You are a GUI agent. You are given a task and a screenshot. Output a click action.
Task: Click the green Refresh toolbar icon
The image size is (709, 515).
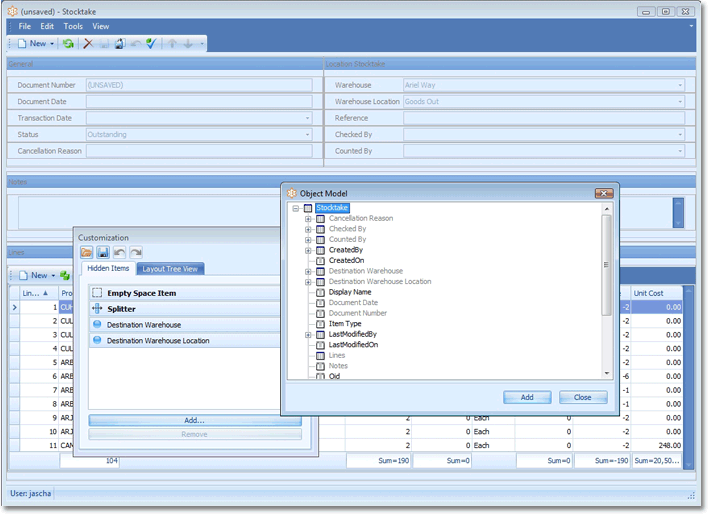tap(68, 44)
